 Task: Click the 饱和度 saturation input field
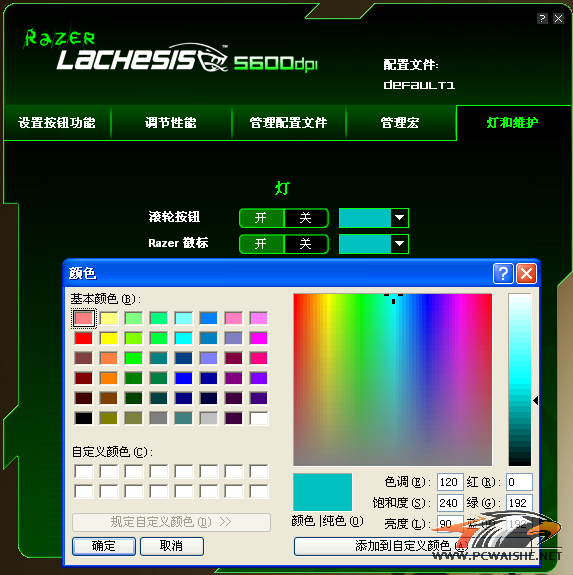[x=450, y=503]
